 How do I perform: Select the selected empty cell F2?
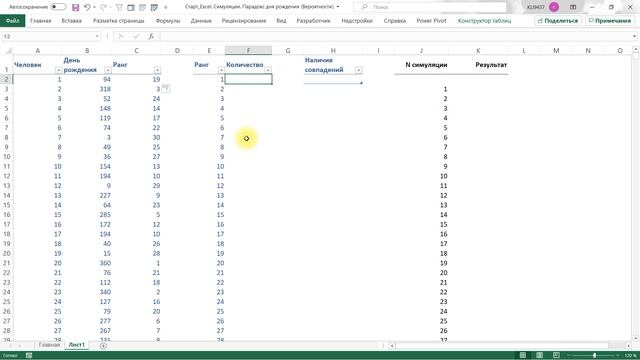tap(248, 79)
